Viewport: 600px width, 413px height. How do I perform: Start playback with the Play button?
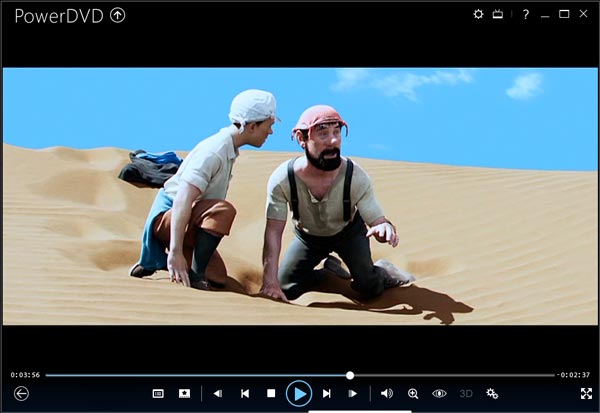pos(299,393)
